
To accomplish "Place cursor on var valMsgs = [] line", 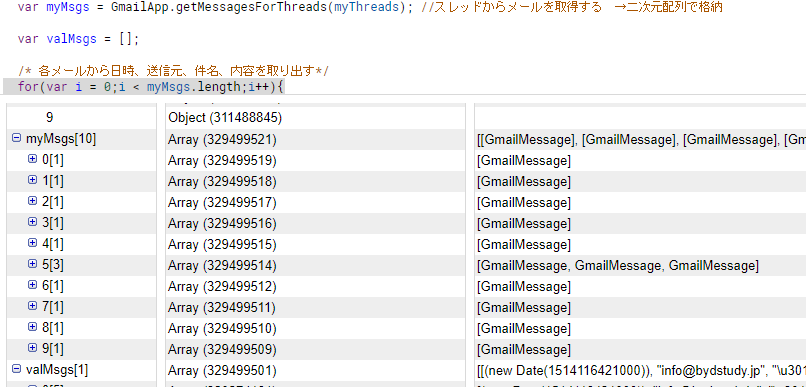I will coord(78,39).
